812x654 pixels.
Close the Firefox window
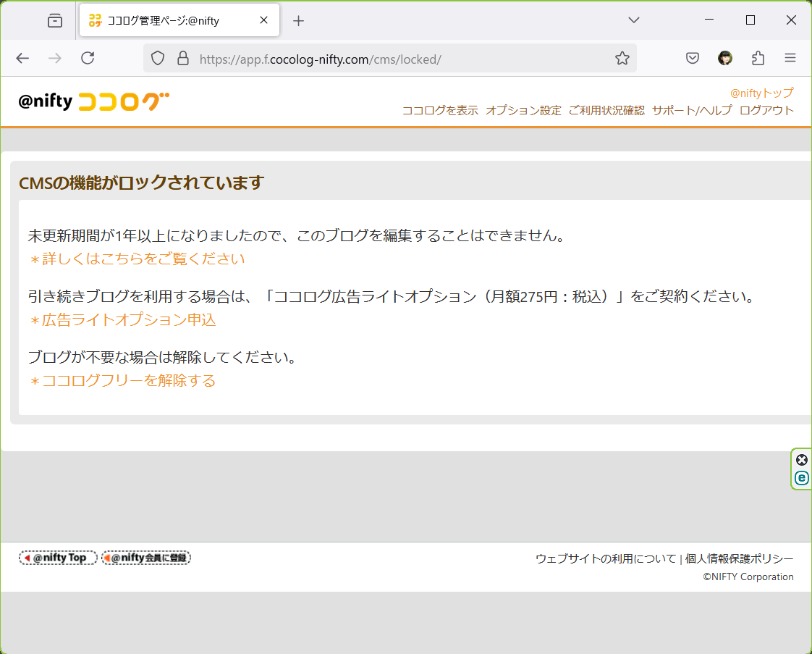791,20
